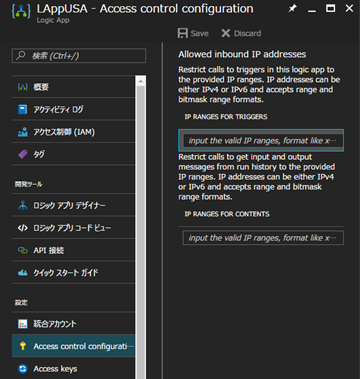Click the Access control key icon
Image resolution: width=360 pixels, height=379 pixels.
[x=23, y=346]
